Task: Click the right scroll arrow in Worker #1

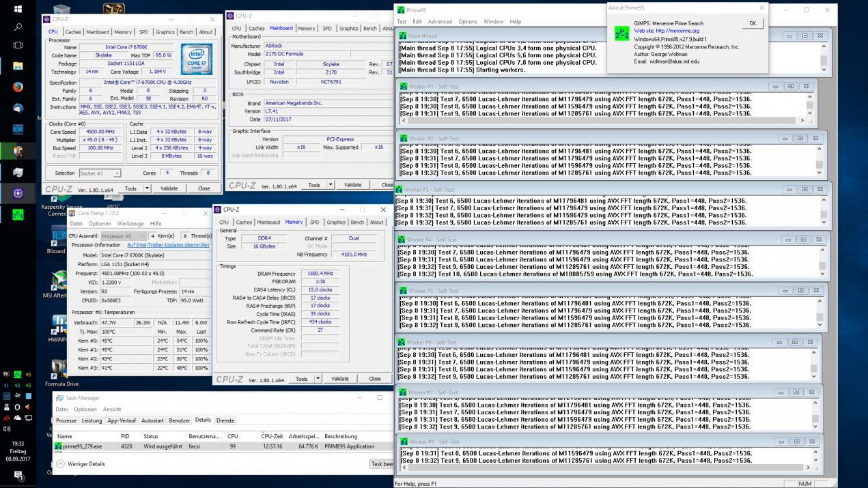Action: point(802,121)
